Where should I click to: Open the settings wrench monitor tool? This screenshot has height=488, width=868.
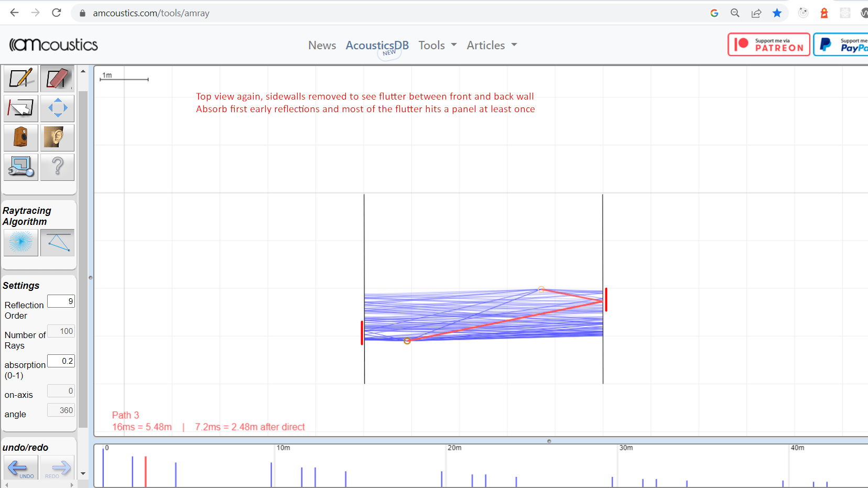pyautogui.click(x=21, y=167)
